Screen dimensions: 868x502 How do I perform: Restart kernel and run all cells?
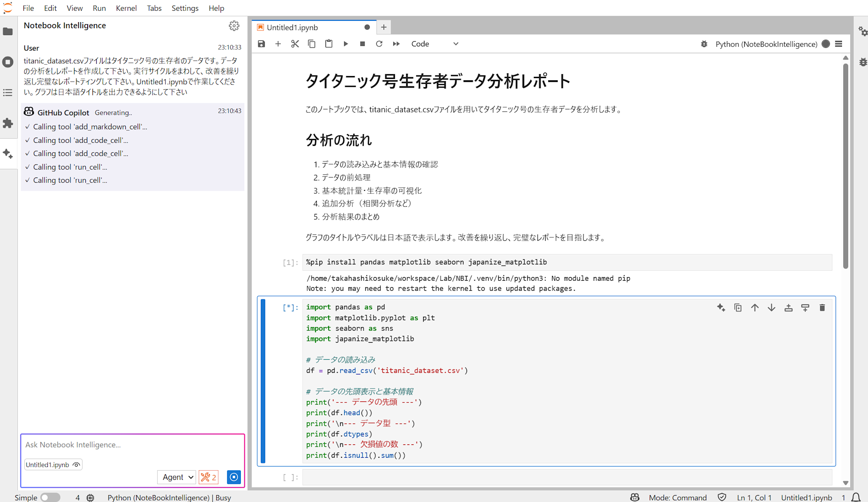[x=396, y=44]
